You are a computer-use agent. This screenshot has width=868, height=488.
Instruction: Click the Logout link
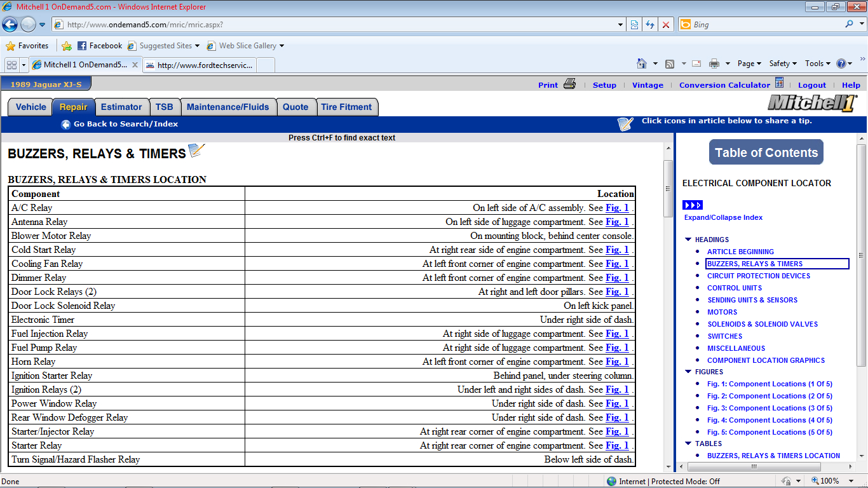click(812, 85)
